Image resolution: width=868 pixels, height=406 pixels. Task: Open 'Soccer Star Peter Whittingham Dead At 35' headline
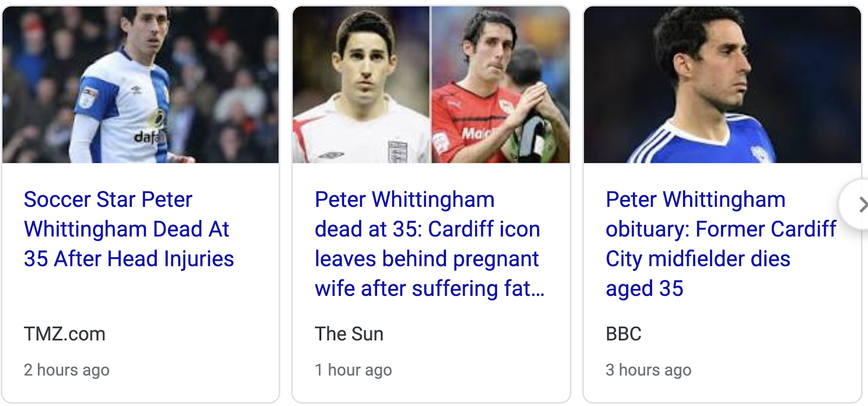(129, 229)
